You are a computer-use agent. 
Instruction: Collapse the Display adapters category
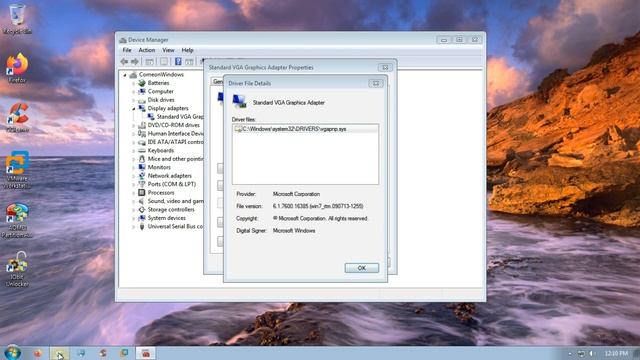pos(133,109)
